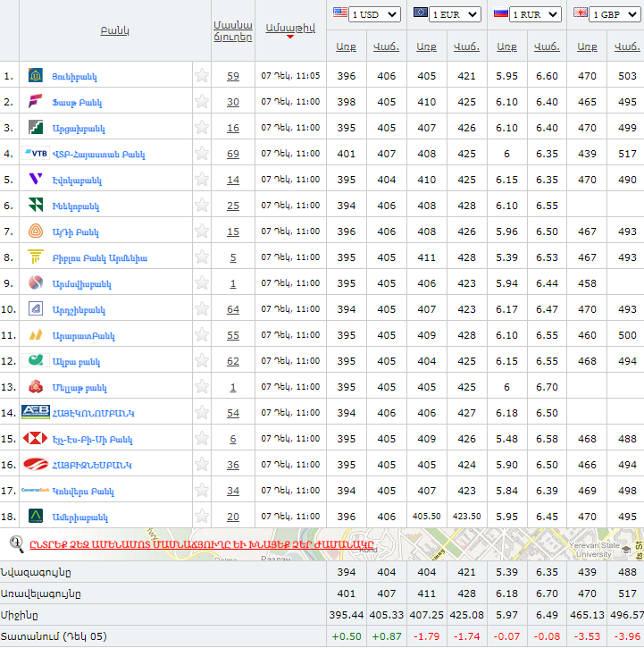Screen dimensions: 644x648
Task: Sort by the Մասնաճյուղեր column header
Action: 233,31
